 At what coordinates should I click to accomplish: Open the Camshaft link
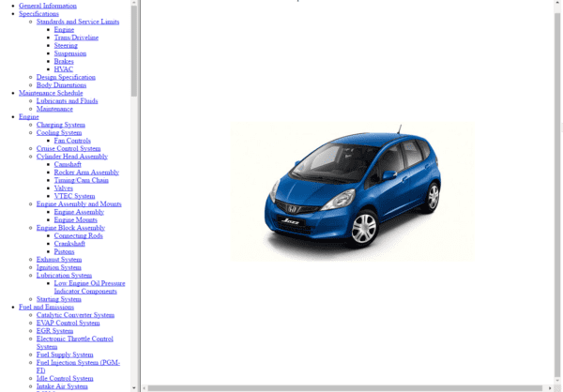[68, 164]
